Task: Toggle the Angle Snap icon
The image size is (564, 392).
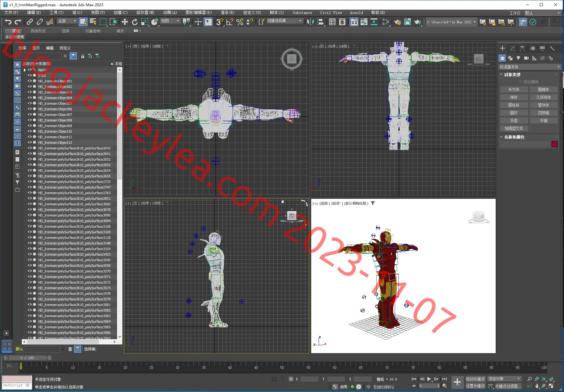Action: click(230, 22)
